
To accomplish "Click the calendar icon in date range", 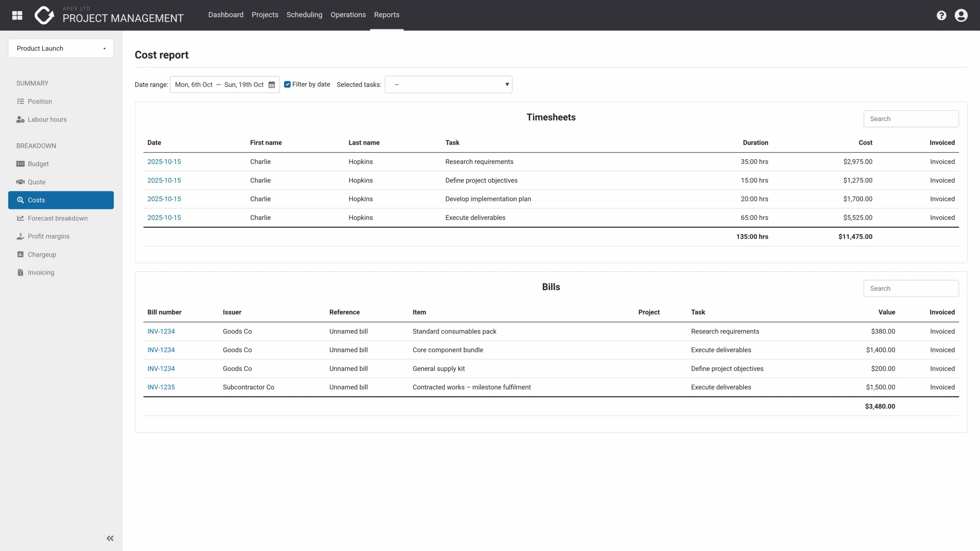I will point(272,85).
